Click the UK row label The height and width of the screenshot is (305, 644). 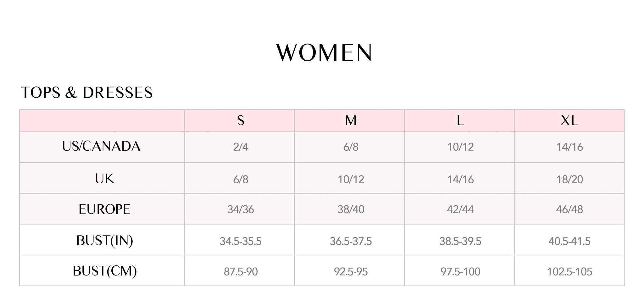coord(104,179)
